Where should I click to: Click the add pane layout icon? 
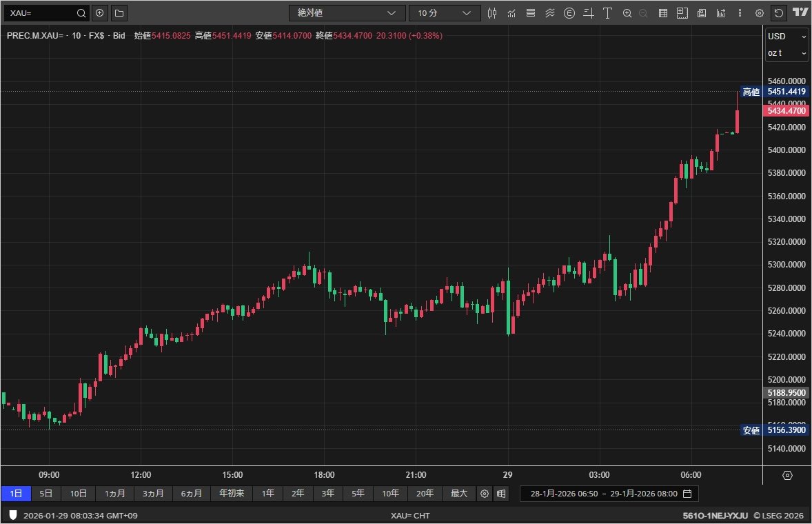682,13
